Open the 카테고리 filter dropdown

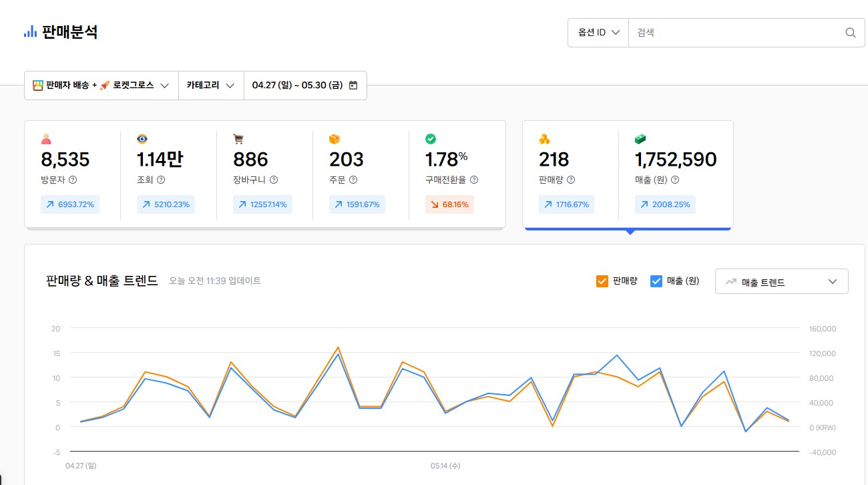(x=210, y=86)
